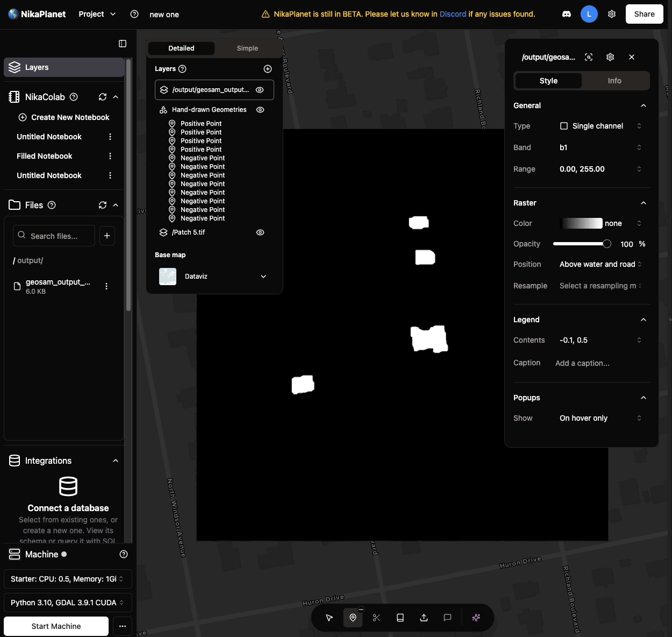Collapse the NikaColab section
Image resolution: width=672 pixels, height=637 pixels.
pos(116,97)
